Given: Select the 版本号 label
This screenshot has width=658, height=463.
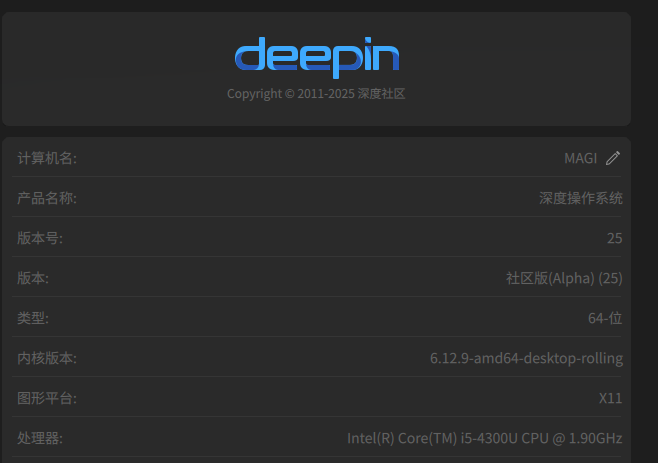Looking at the screenshot, I should [x=40, y=238].
